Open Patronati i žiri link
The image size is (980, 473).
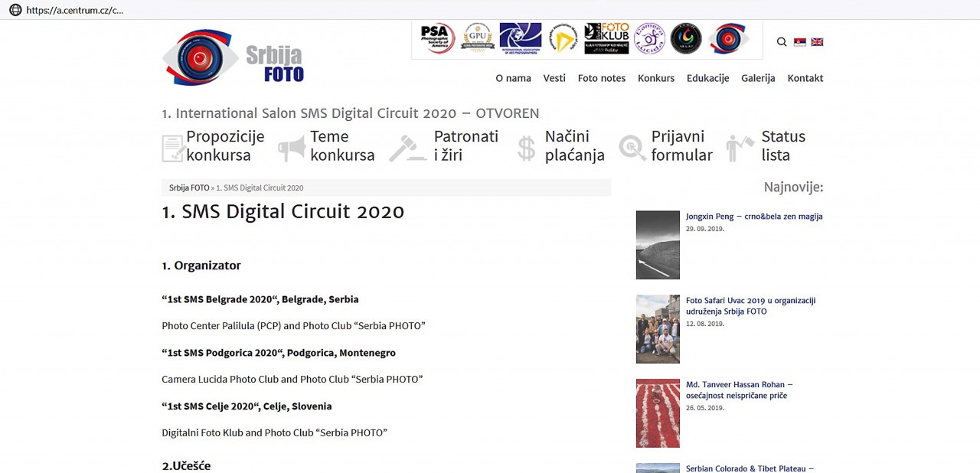(x=465, y=145)
